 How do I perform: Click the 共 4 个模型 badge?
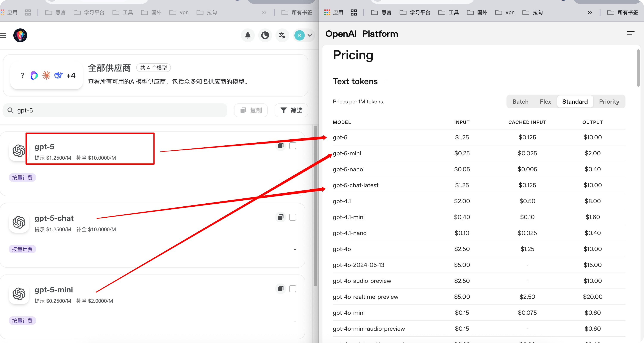pyautogui.click(x=153, y=68)
